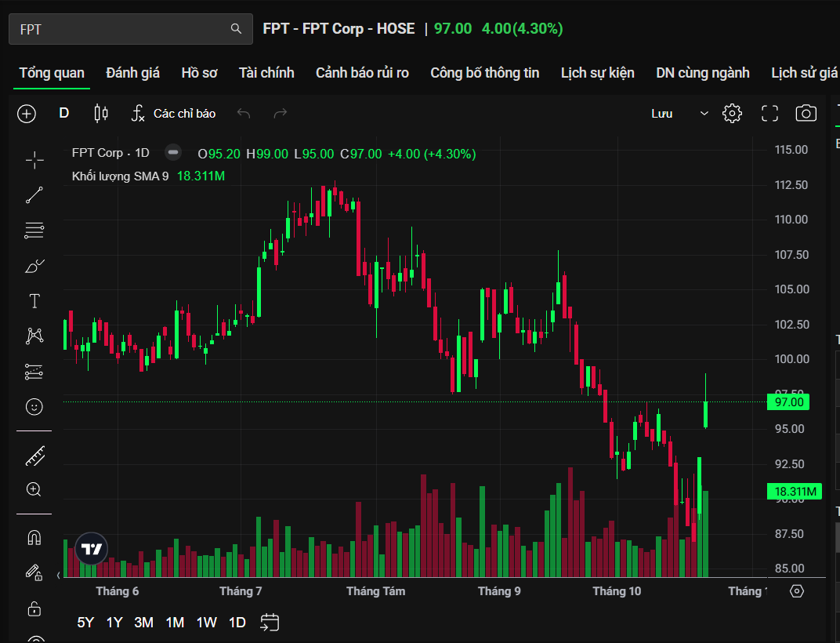Switch to the Tài chính tab
The image size is (840, 643).
266,73
